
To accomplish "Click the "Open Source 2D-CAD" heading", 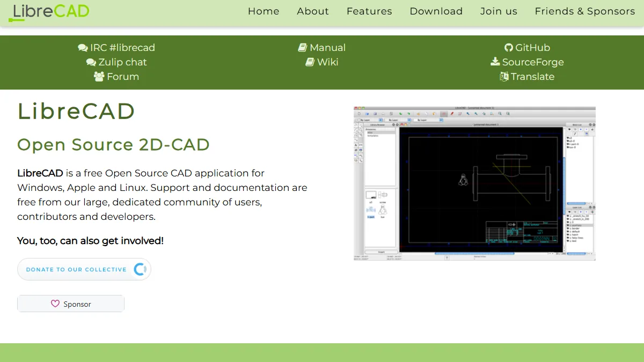I will (113, 145).
